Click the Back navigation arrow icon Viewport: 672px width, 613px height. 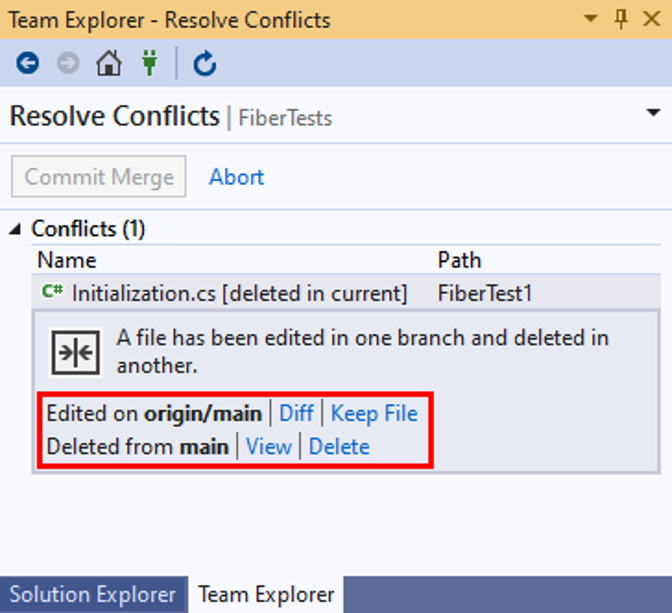tap(27, 64)
